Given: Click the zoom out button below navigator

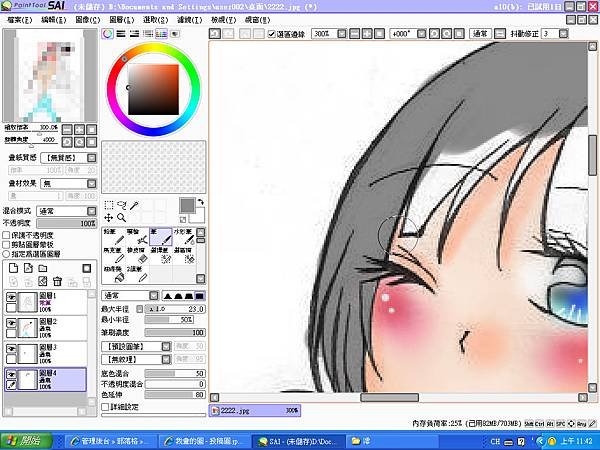Looking at the screenshot, I should [67, 129].
